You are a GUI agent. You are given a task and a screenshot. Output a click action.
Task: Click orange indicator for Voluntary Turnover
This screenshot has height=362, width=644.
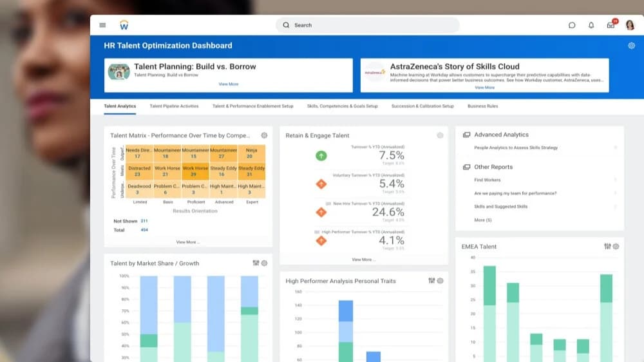point(321,184)
